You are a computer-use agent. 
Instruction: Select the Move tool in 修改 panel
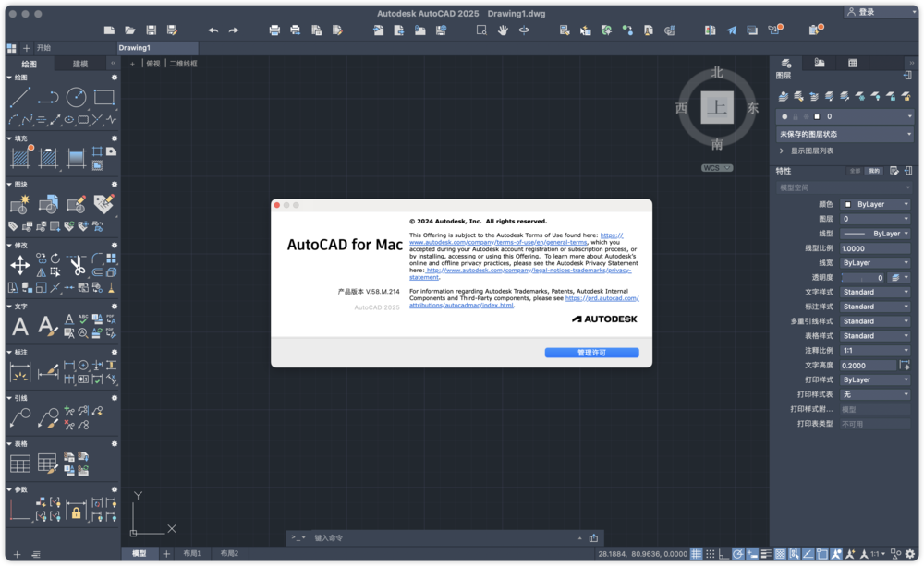coord(20,265)
